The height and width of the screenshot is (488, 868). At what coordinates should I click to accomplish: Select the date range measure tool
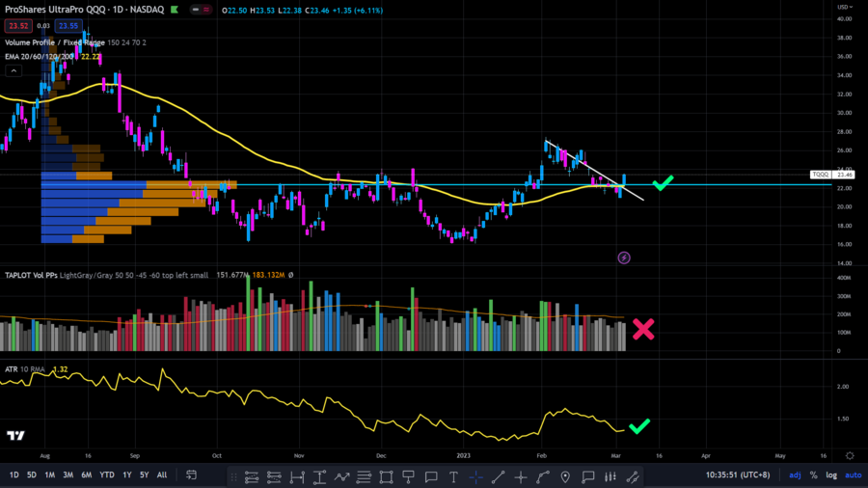point(297,477)
